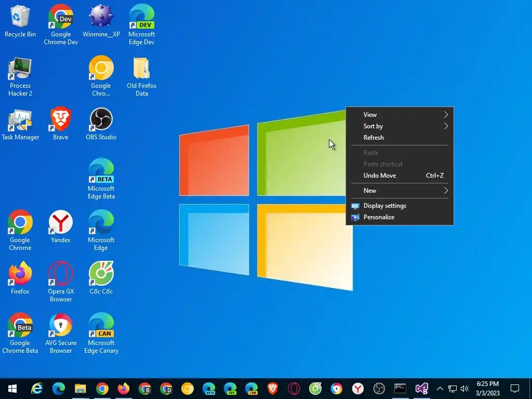This screenshot has height=399, width=532.
Task: Open File Explorer from the taskbar
Action: (81, 389)
